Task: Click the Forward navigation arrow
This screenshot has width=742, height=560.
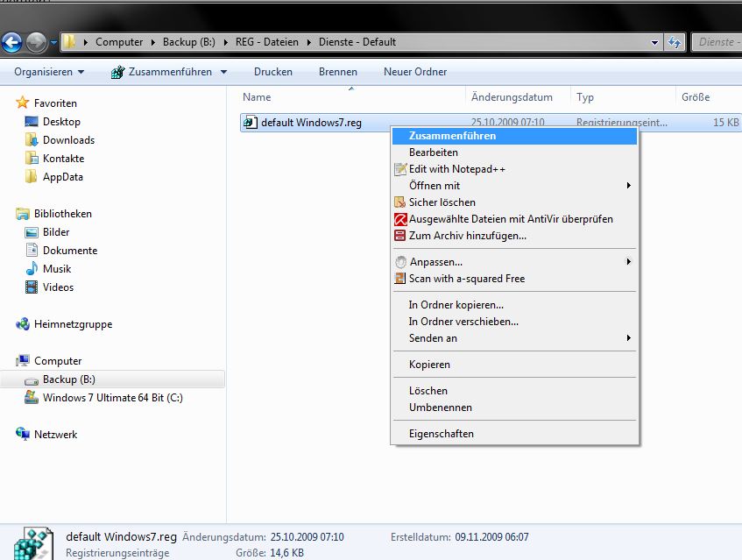Action: coord(36,43)
